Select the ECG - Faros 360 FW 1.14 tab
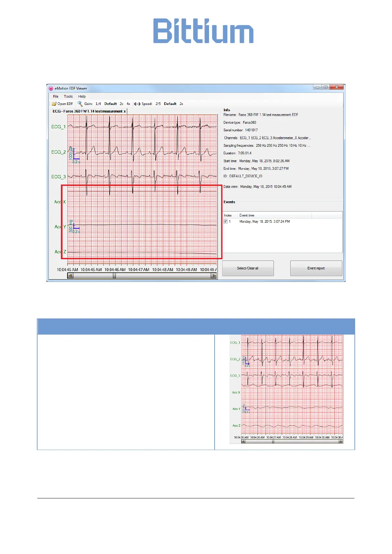 (x=87, y=111)
